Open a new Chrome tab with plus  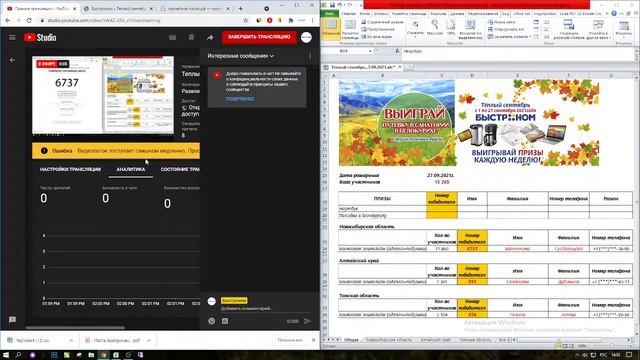tap(240, 8)
